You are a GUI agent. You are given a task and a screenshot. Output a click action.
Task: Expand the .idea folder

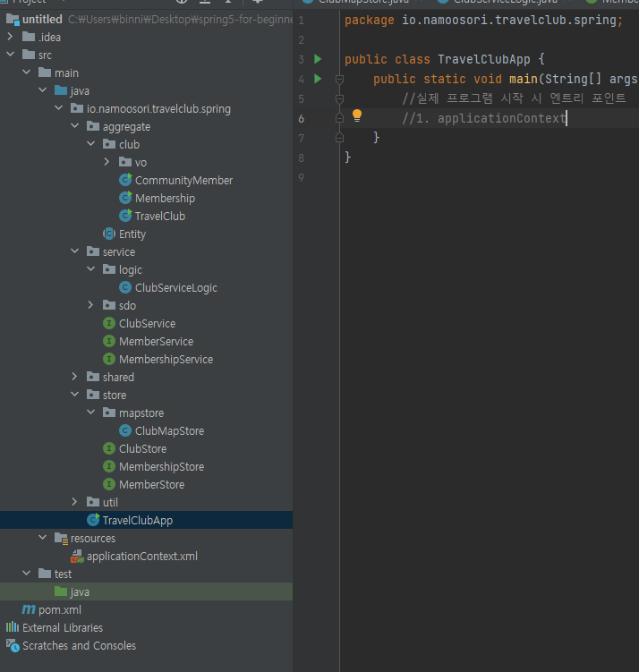(10, 37)
